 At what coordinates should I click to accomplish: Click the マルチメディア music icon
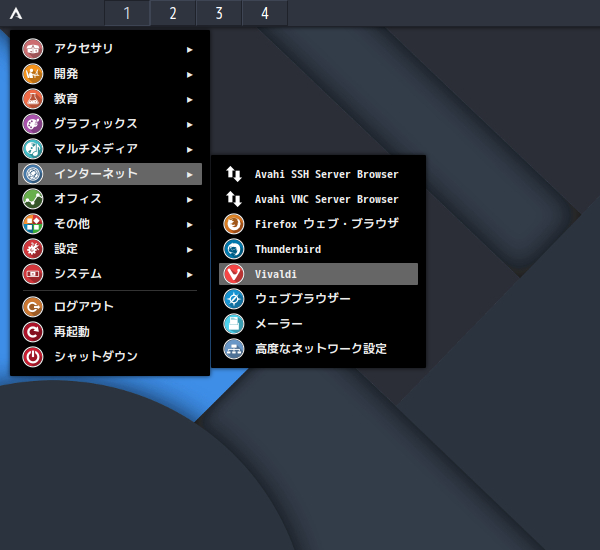coord(33,149)
